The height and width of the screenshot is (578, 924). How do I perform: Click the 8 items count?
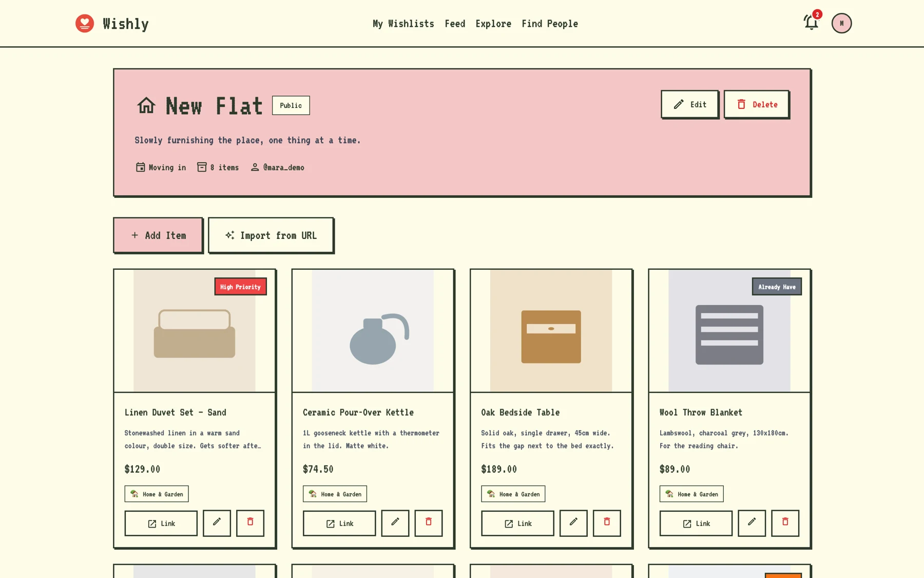[x=224, y=167]
